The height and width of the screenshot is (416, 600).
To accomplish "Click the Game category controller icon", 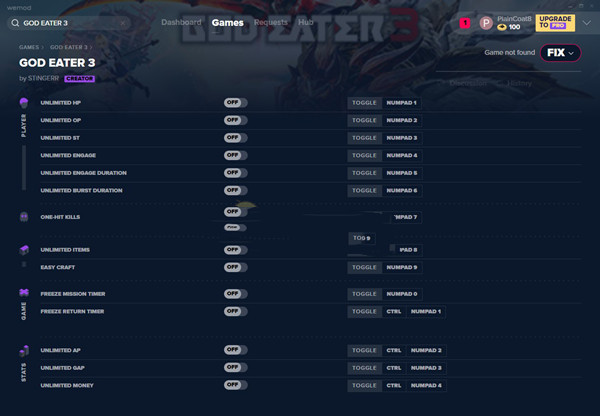I will tap(24, 293).
